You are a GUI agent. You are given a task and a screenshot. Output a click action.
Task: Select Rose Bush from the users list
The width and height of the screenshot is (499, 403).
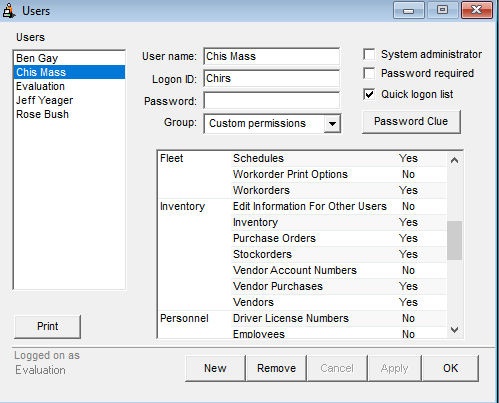tap(69, 114)
